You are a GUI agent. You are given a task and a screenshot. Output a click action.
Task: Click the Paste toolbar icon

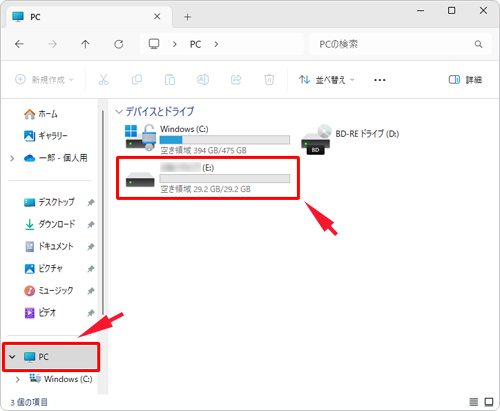[170, 80]
